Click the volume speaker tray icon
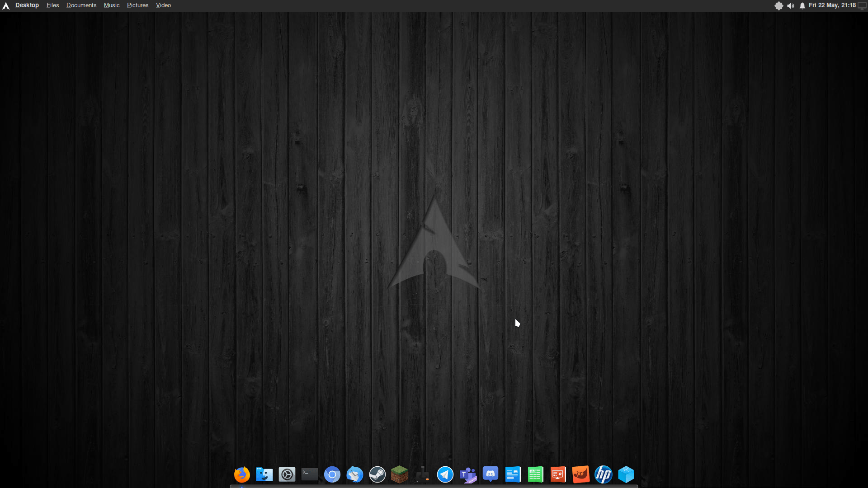Image resolution: width=868 pixels, height=488 pixels. pyautogui.click(x=791, y=6)
